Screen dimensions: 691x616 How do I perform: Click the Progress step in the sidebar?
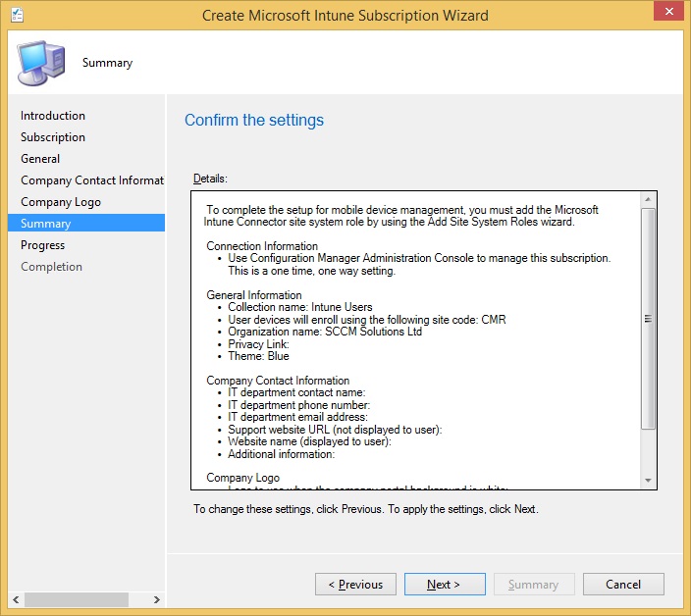(43, 245)
